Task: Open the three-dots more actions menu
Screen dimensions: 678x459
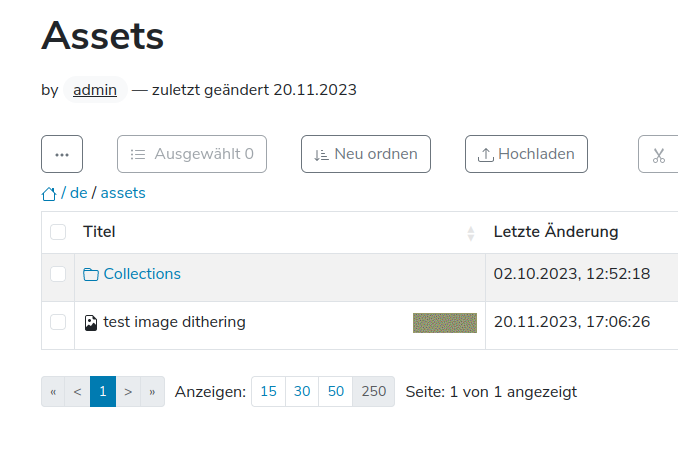Action: pos(62,154)
